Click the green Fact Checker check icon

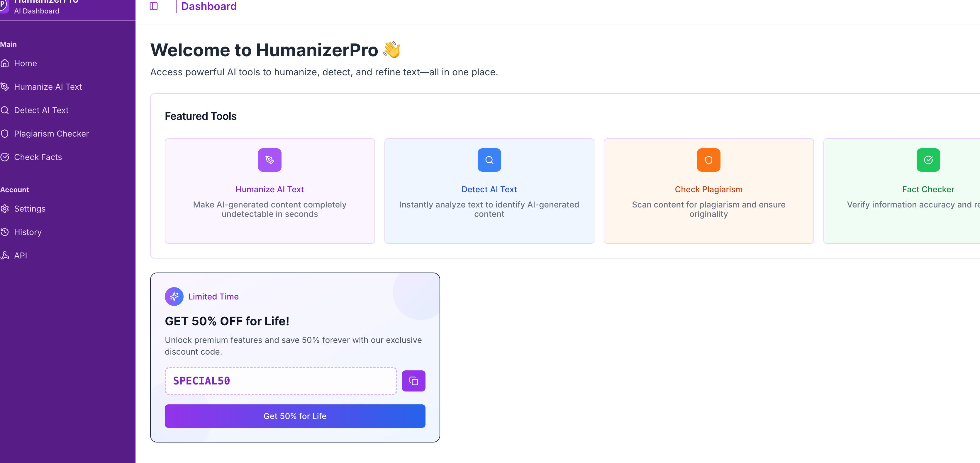(928, 160)
